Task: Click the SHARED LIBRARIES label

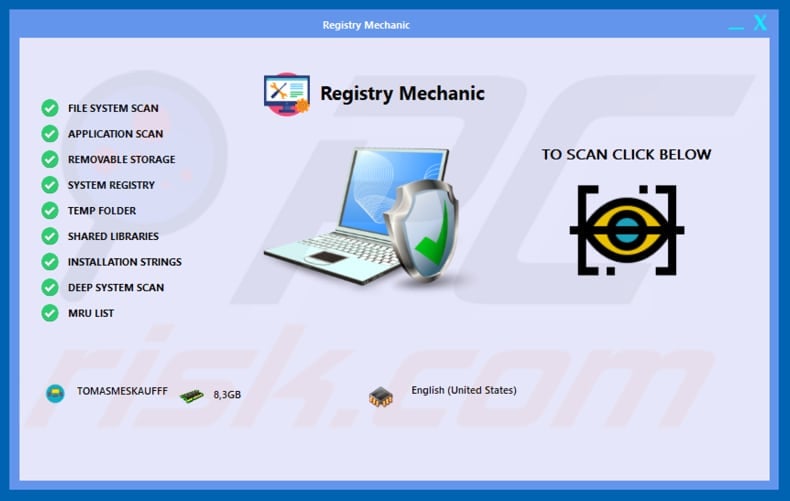Action: pyautogui.click(x=113, y=236)
